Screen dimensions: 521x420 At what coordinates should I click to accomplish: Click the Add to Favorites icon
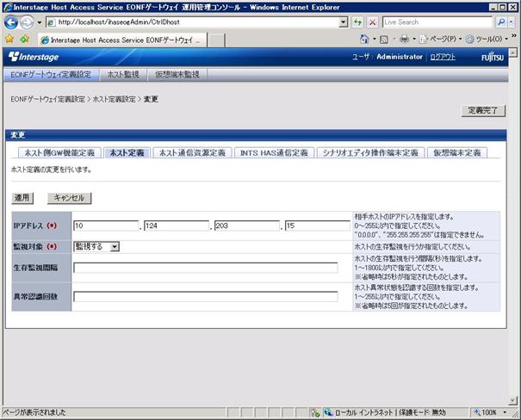pos(25,40)
